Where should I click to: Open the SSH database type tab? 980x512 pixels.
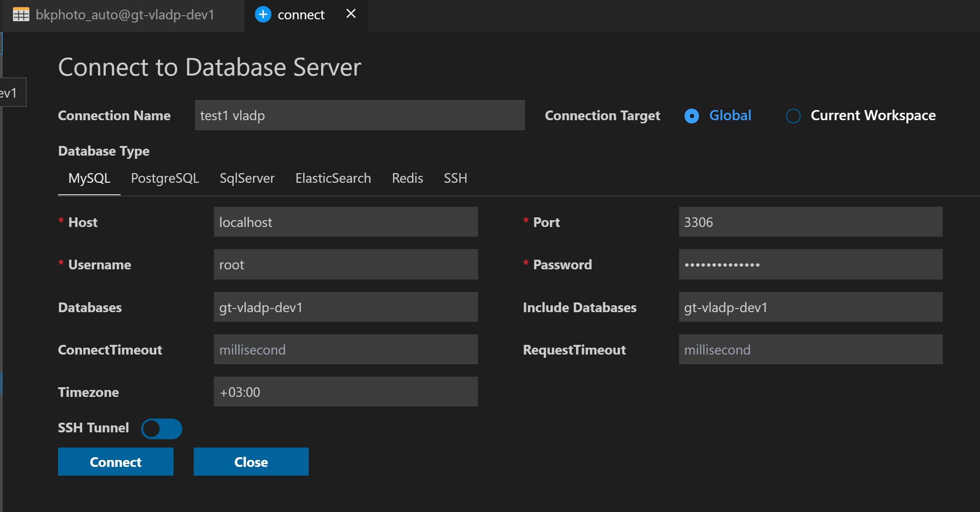[x=455, y=178]
